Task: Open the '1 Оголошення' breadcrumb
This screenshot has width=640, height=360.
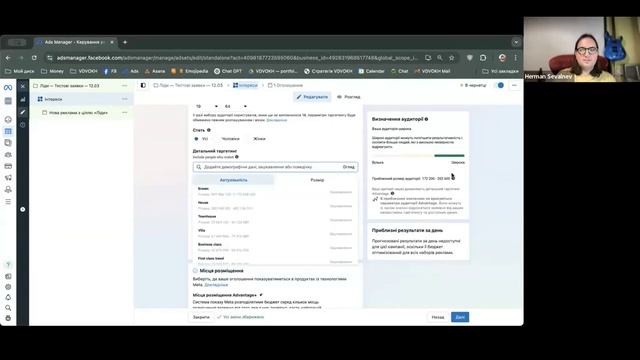Action: click(285, 85)
